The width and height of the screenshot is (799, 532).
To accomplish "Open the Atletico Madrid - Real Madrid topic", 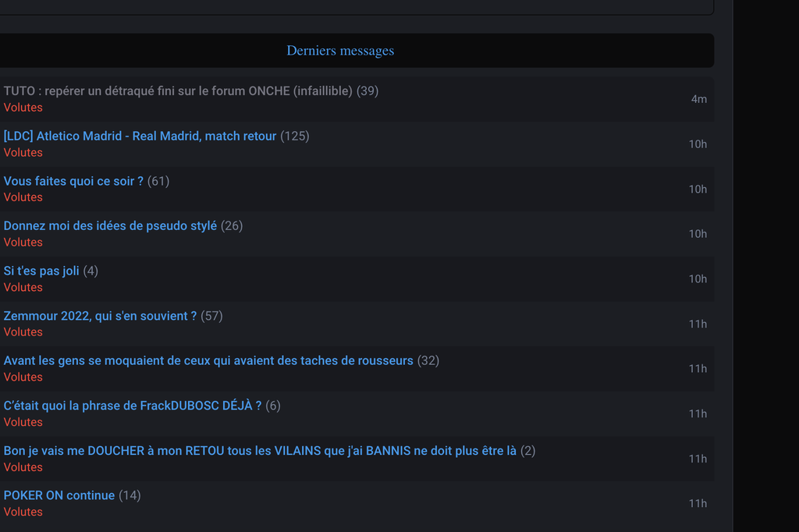I will pos(140,137).
